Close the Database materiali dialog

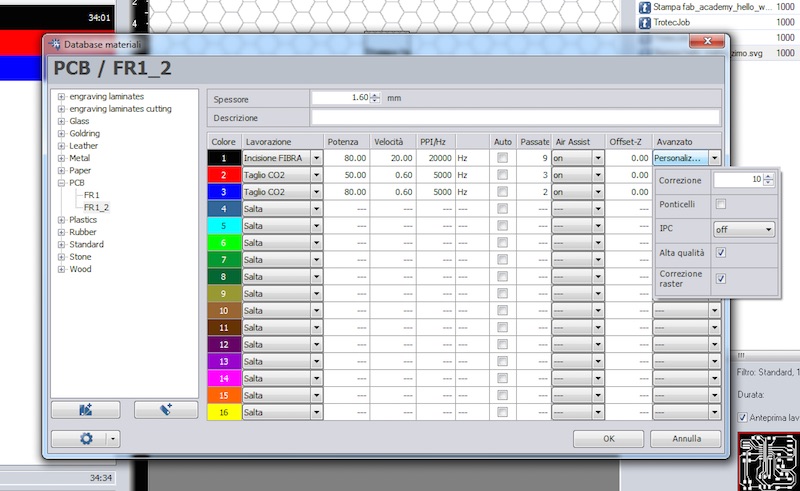tap(707, 41)
